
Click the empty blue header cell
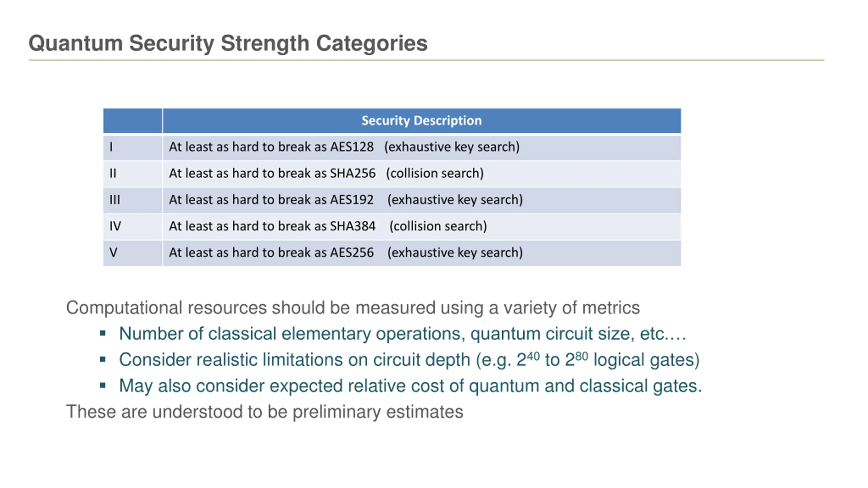(x=133, y=121)
